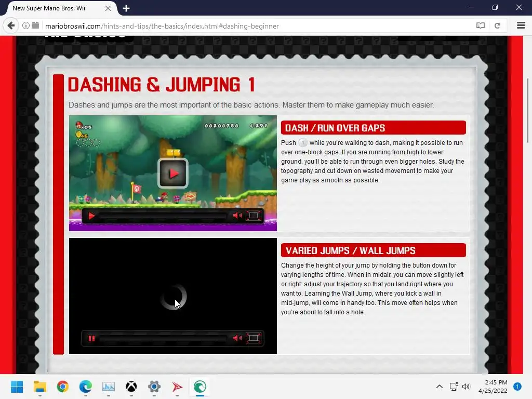The height and width of the screenshot is (399, 532).
Task: Mute the Dash / Run Over Gaps video
Action: click(x=237, y=216)
